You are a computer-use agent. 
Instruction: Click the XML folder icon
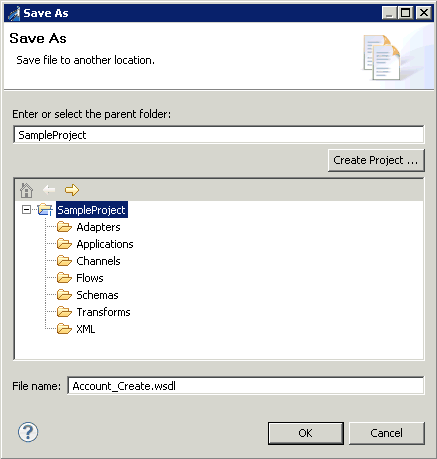(x=64, y=329)
